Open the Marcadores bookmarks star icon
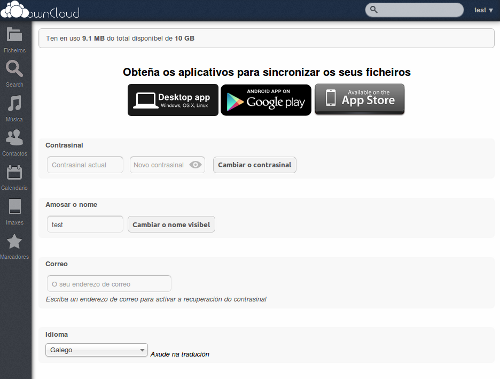 click(x=14, y=241)
